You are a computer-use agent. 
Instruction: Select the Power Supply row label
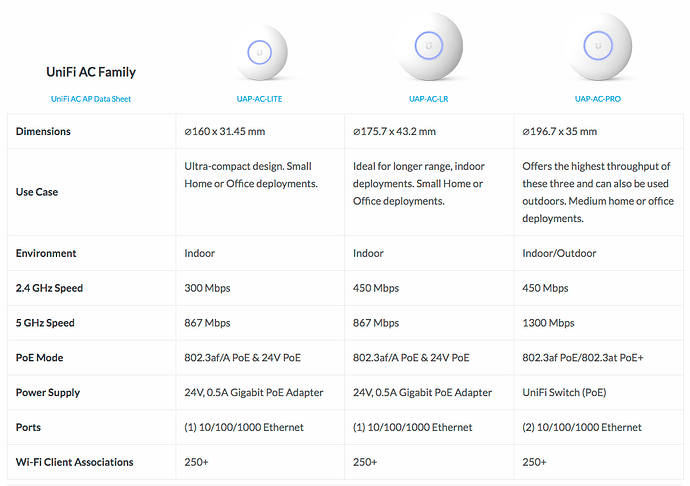click(x=48, y=392)
